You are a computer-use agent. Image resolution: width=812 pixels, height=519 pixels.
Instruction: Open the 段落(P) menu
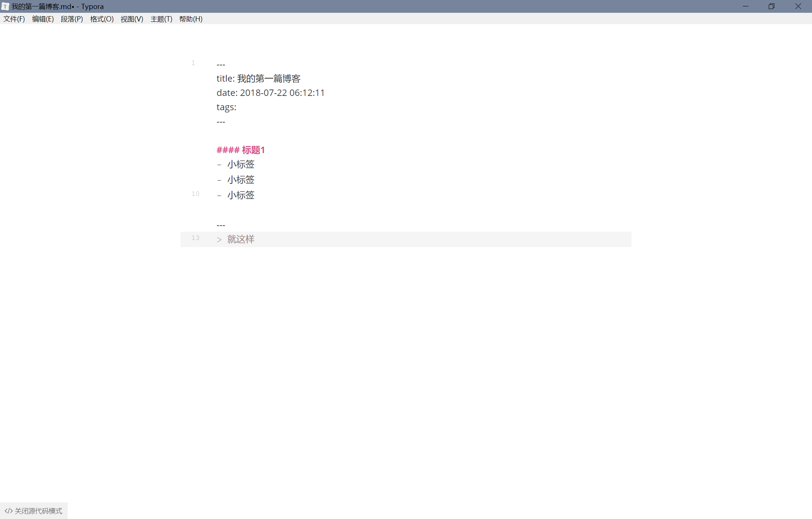click(72, 19)
